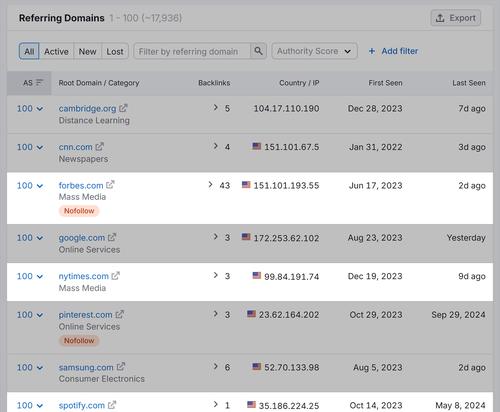The image size is (500, 412).
Task: Click the Country / IP column header
Action: [x=299, y=83]
